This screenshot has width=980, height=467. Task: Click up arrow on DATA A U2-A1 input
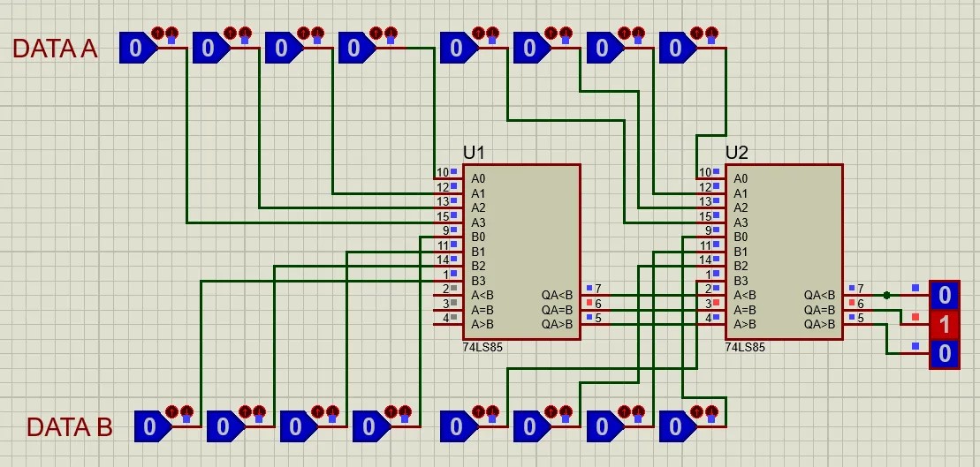click(625, 33)
